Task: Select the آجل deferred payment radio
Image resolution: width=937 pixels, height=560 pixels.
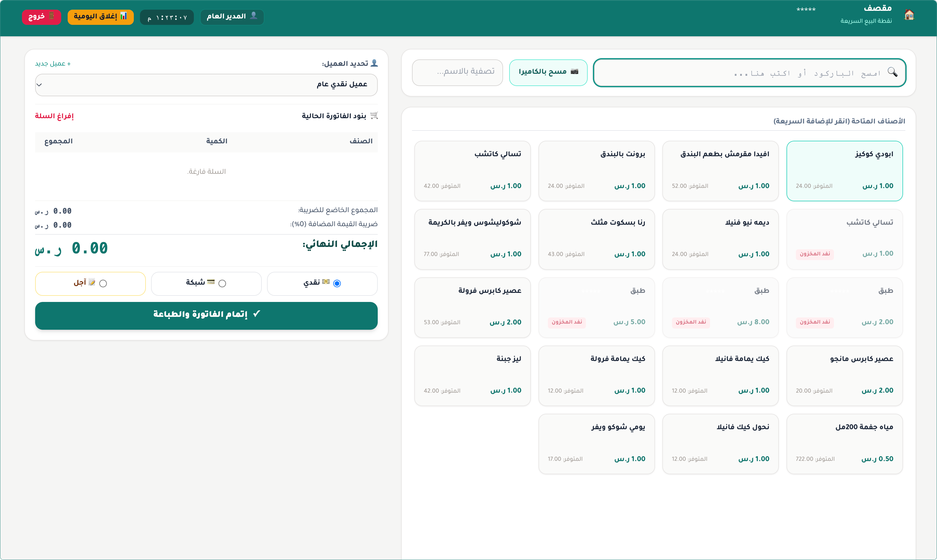Action: (103, 284)
